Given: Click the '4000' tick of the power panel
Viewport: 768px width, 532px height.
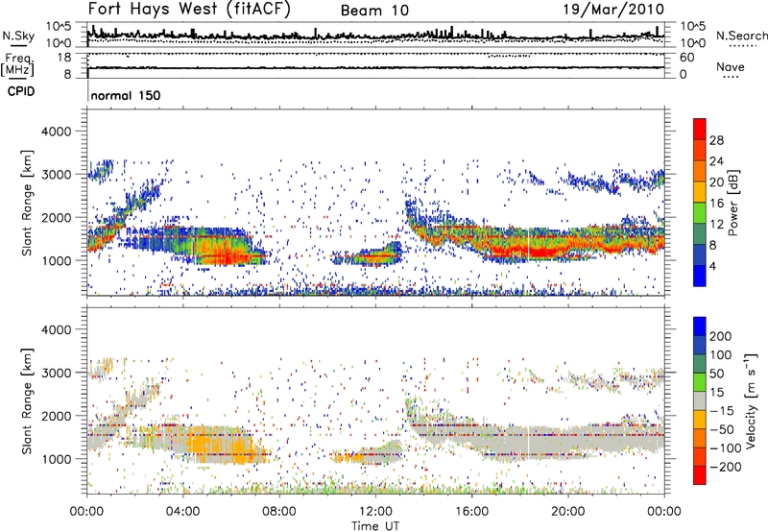Looking at the screenshot, I should 56,132.
